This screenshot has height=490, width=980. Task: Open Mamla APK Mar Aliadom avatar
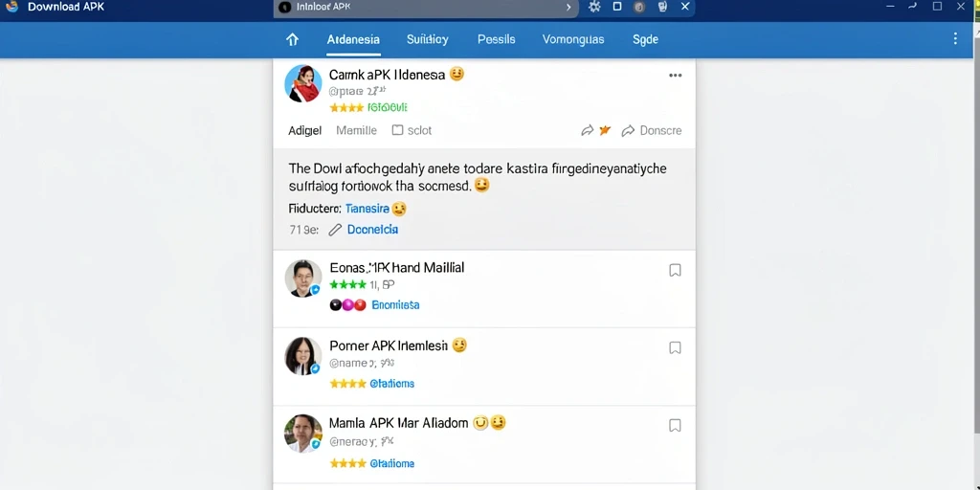(303, 434)
